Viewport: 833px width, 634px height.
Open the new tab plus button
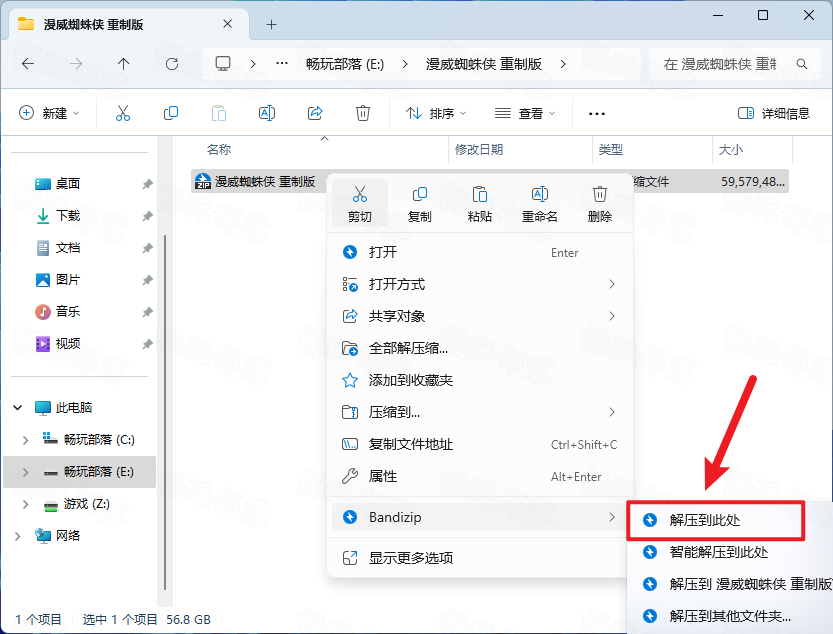(271, 24)
